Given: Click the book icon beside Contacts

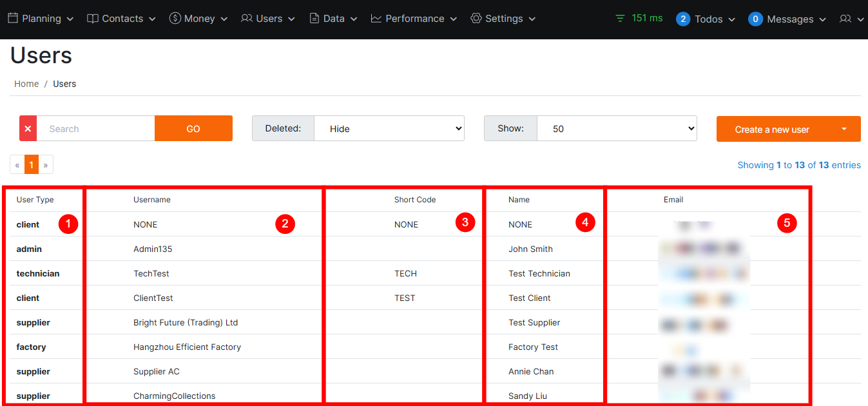Looking at the screenshot, I should point(93,19).
